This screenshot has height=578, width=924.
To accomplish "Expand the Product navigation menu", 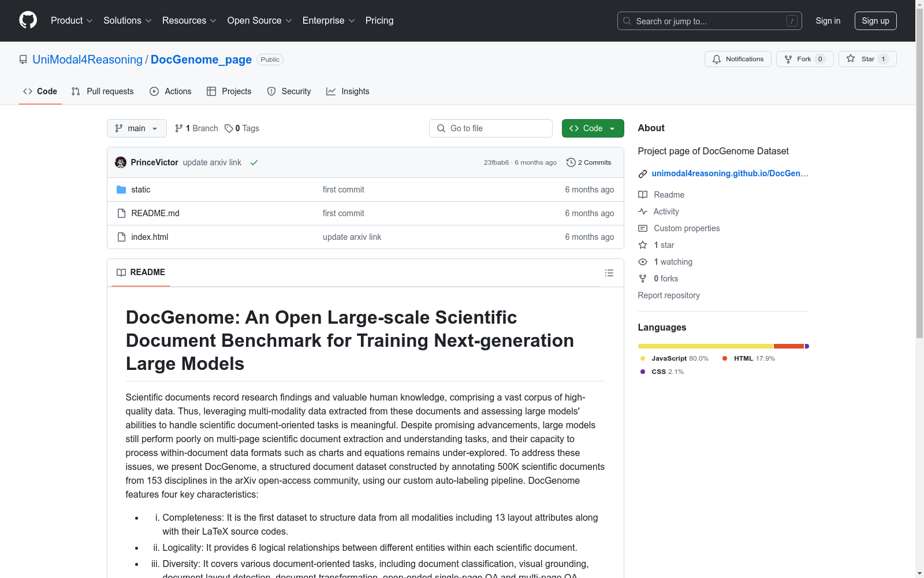I will pos(72,21).
